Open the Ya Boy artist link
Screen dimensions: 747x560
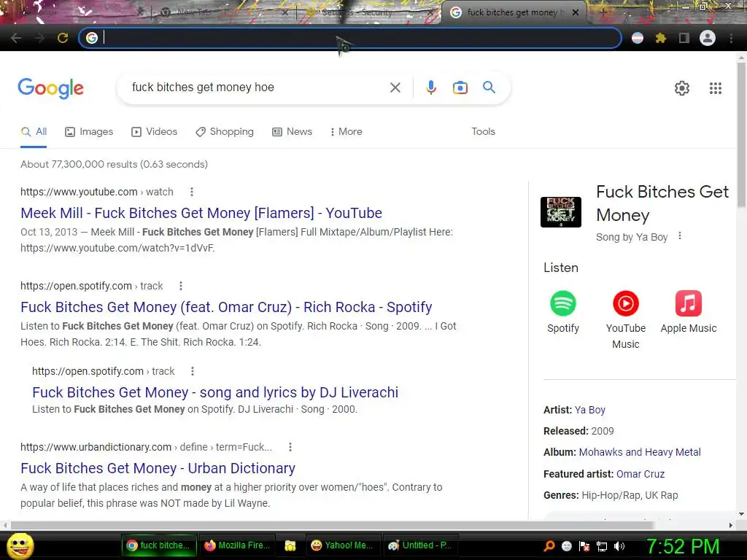point(589,410)
